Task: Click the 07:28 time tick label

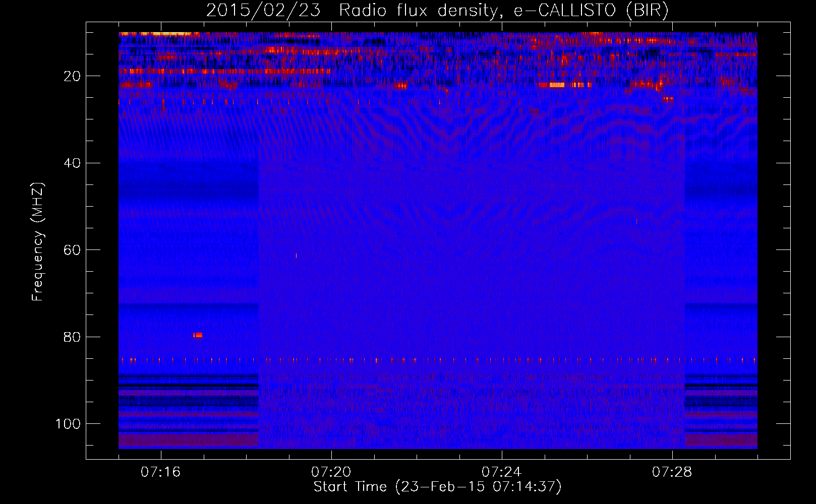Action: pyautogui.click(x=672, y=472)
